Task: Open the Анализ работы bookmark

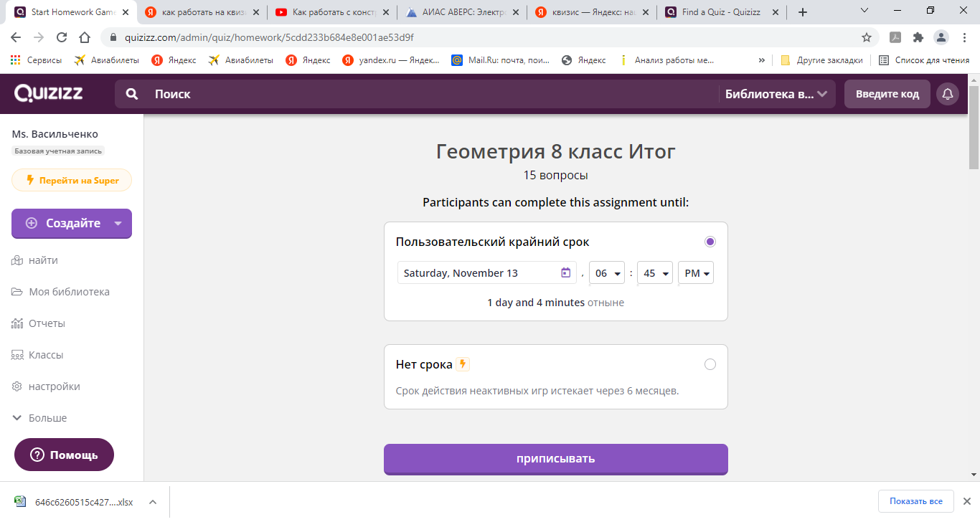Action: [x=666, y=60]
